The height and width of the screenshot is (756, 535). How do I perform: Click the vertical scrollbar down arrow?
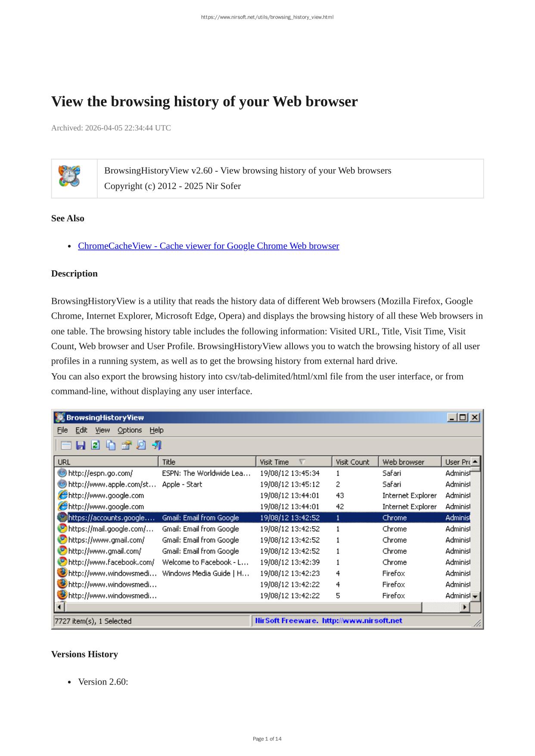(475, 597)
